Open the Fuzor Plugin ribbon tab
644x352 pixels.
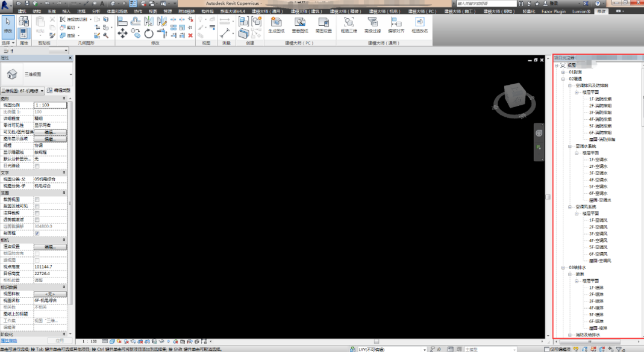tap(553, 11)
